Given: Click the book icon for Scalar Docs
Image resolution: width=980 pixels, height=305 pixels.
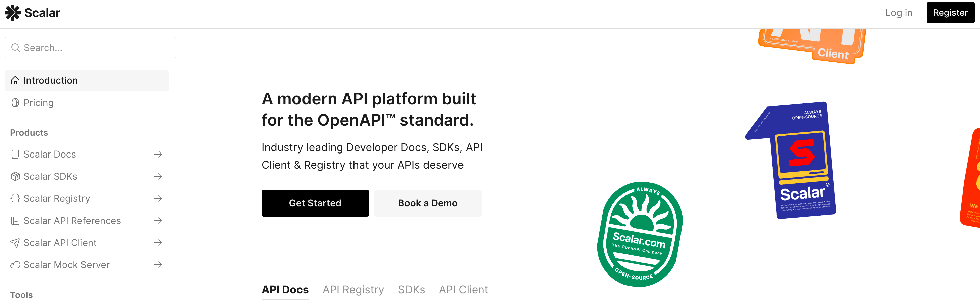Looking at the screenshot, I should [15, 155].
